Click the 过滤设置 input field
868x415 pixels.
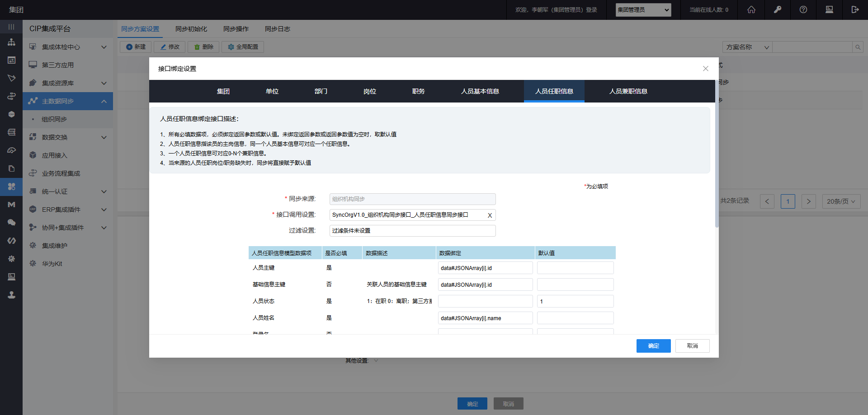point(412,231)
